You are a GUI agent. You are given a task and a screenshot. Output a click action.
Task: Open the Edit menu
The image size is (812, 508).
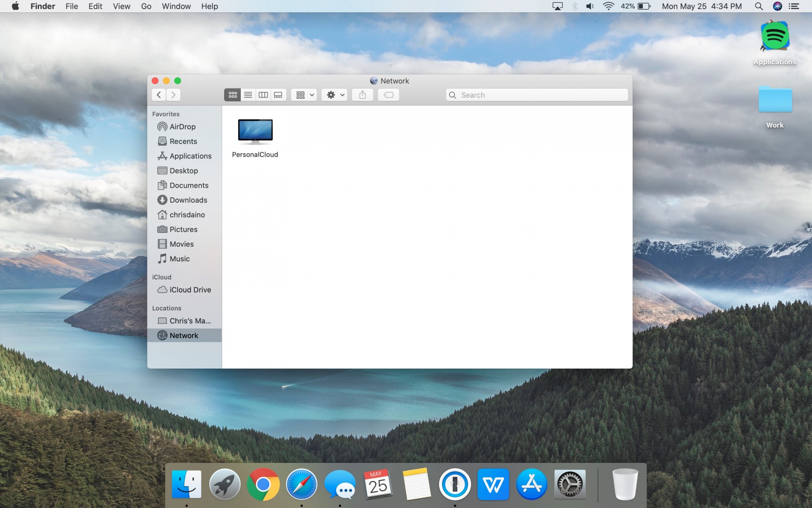(95, 6)
